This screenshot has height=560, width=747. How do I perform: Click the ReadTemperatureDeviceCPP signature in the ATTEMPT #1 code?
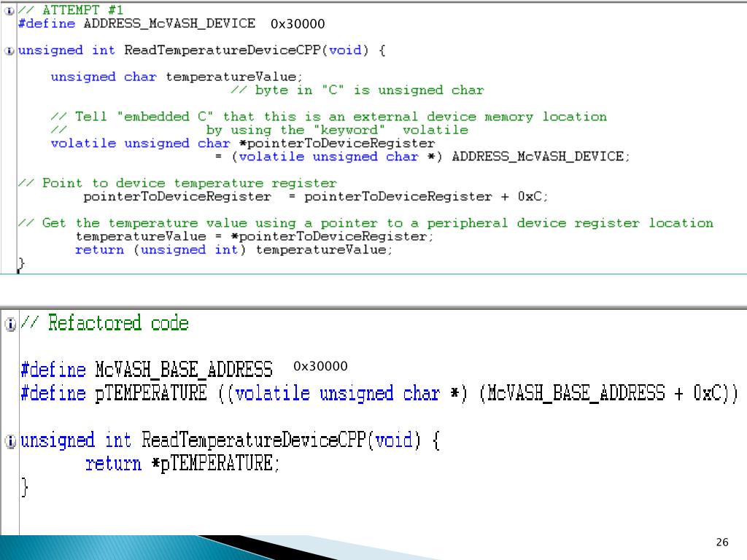(x=201, y=50)
